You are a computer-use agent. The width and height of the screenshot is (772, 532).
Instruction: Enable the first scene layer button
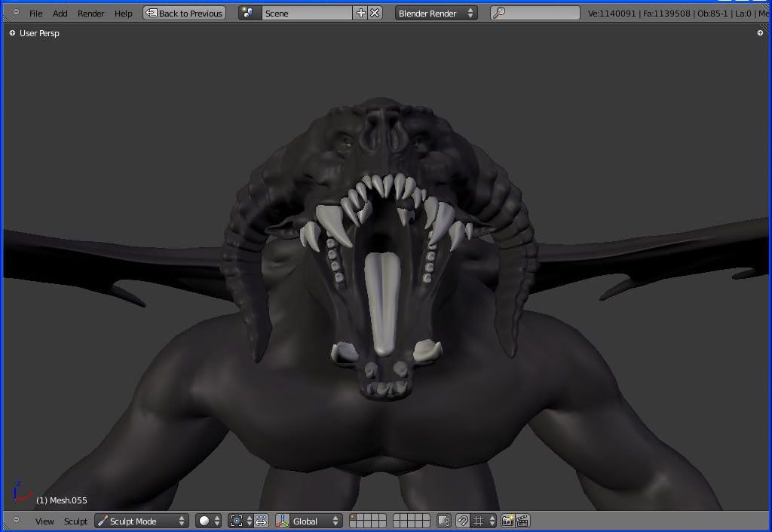click(x=354, y=518)
